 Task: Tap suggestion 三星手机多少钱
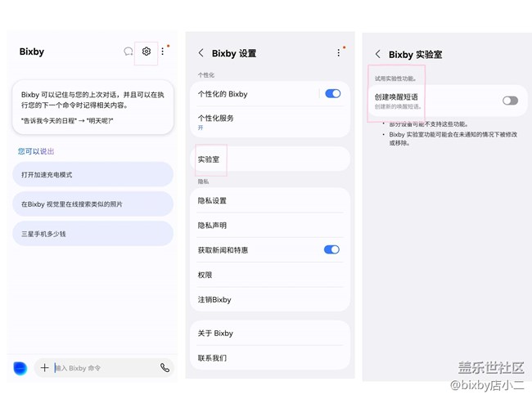(92, 234)
